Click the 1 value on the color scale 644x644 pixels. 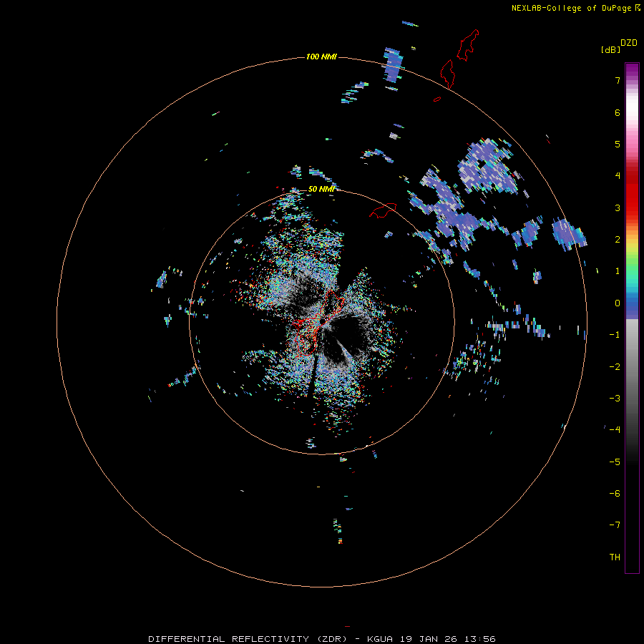(618, 271)
